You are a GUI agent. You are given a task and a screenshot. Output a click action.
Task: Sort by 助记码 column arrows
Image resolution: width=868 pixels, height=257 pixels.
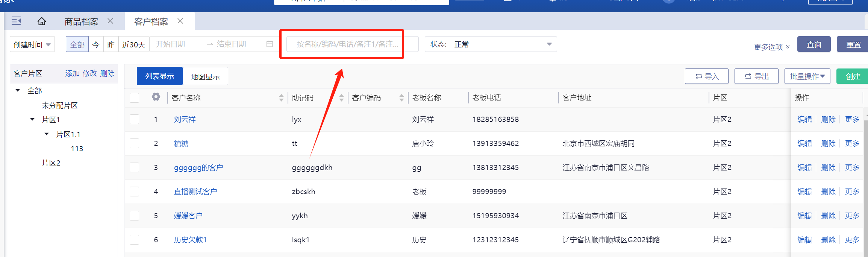coord(341,98)
